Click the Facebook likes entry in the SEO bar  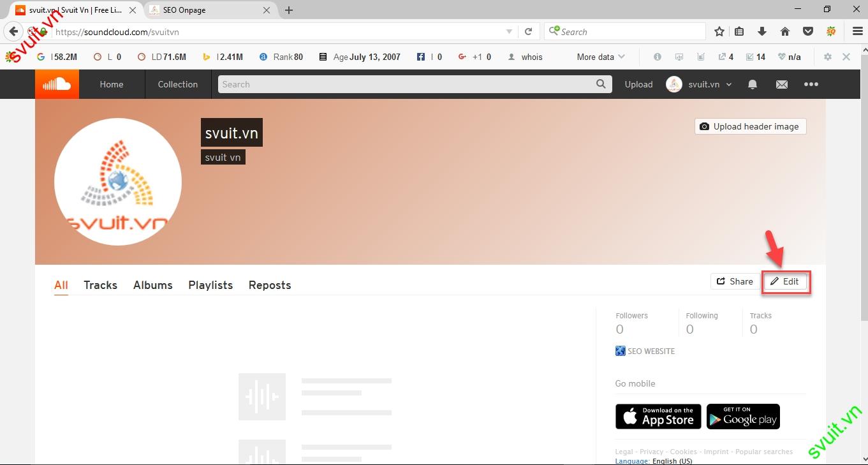(429, 57)
